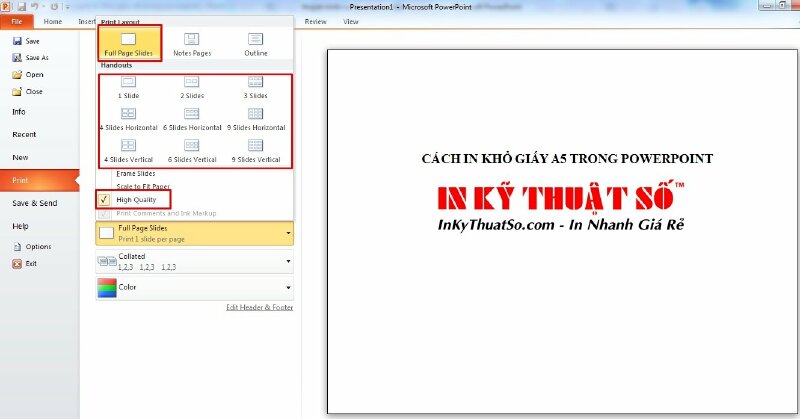Open the Info section
This screenshot has height=419, width=800.
pos(19,112)
